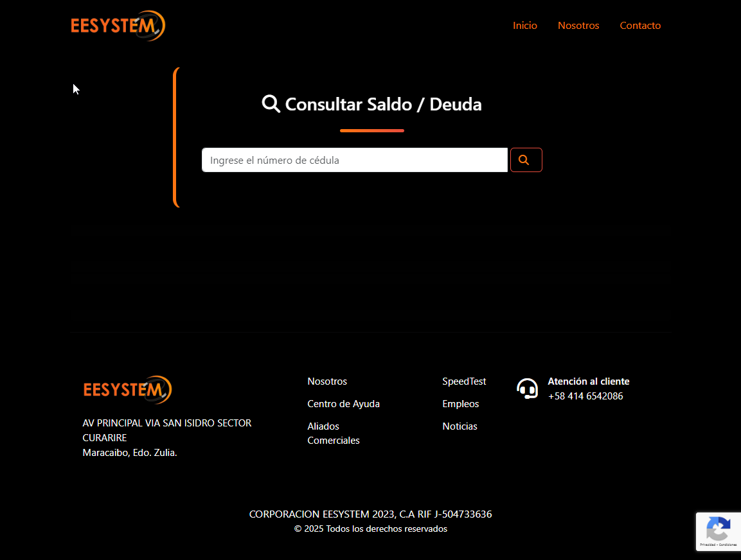Click the EESYSTEM logo in the header
The height and width of the screenshot is (560, 741).
118,26
